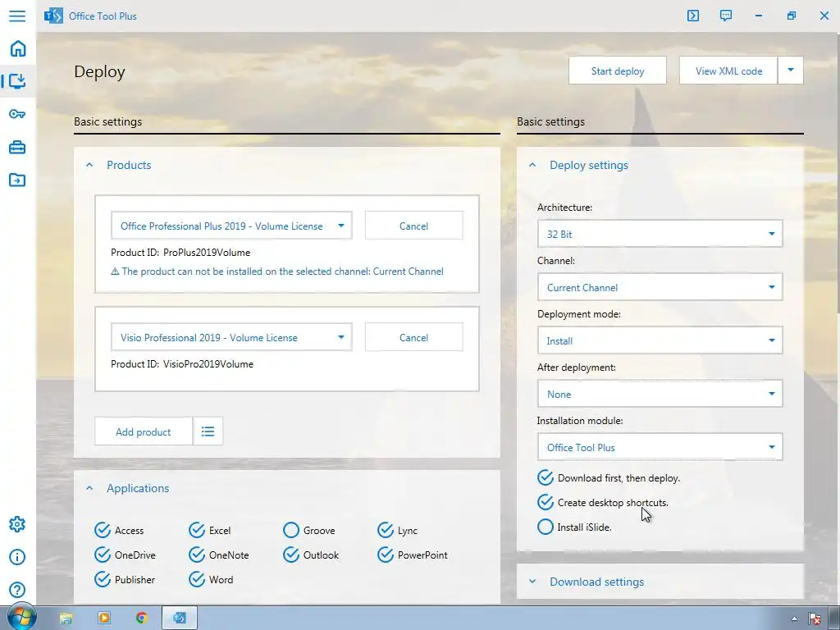Cancel the VisioPro2019Volume product

[413, 337]
